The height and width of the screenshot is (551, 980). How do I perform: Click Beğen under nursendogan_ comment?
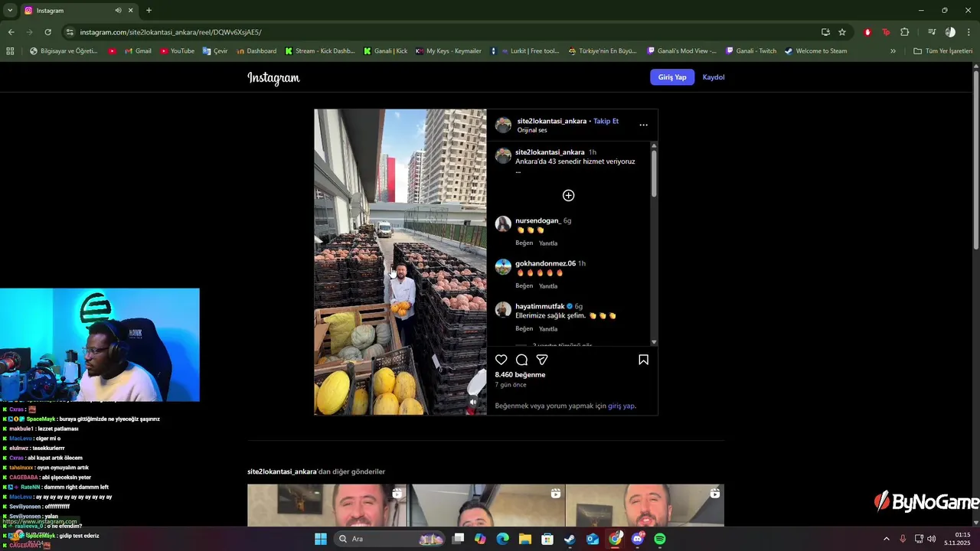pos(524,243)
